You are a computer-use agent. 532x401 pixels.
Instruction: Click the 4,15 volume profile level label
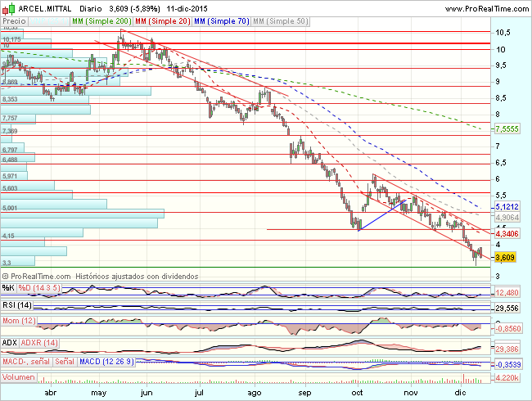tap(8, 236)
